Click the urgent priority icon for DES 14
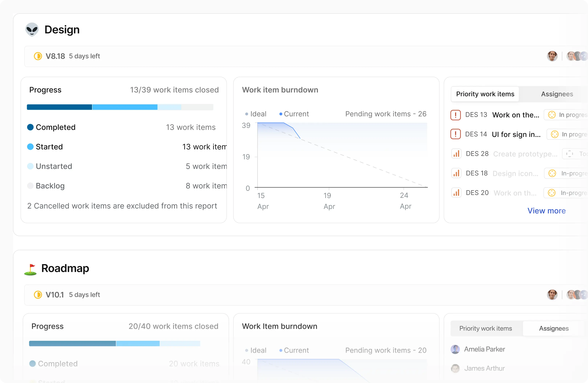This screenshot has height=383, width=588. point(455,134)
